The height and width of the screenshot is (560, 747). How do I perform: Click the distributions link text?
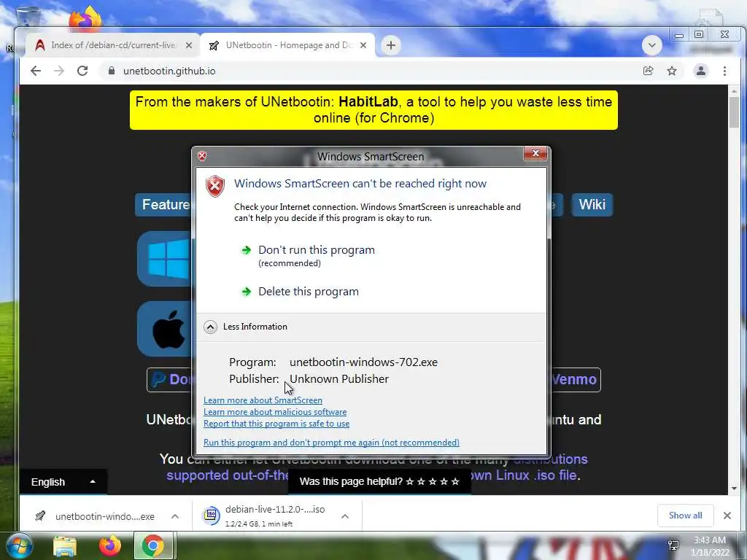pyautogui.click(x=550, y=459)
